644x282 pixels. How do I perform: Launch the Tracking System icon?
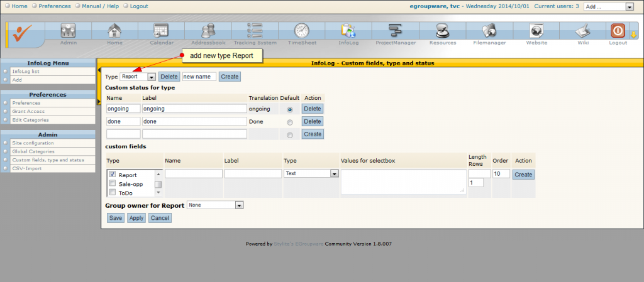[x=255, y=31]
